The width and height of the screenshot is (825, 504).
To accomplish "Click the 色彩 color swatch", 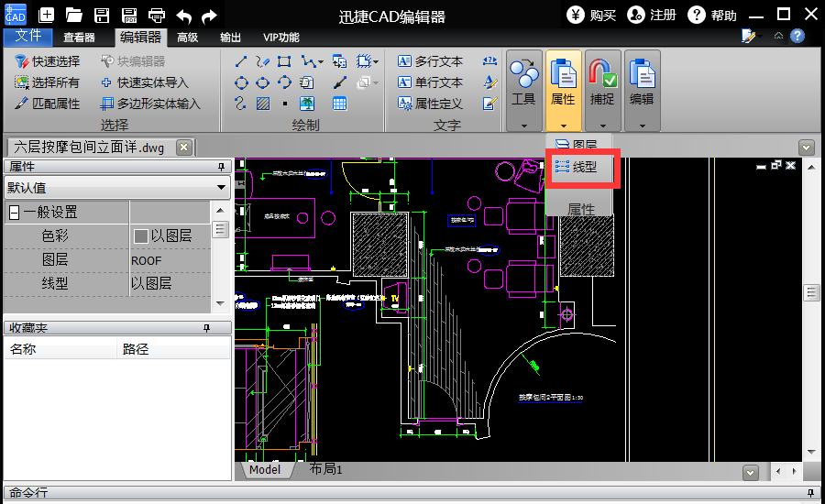I will click(140, 236).
